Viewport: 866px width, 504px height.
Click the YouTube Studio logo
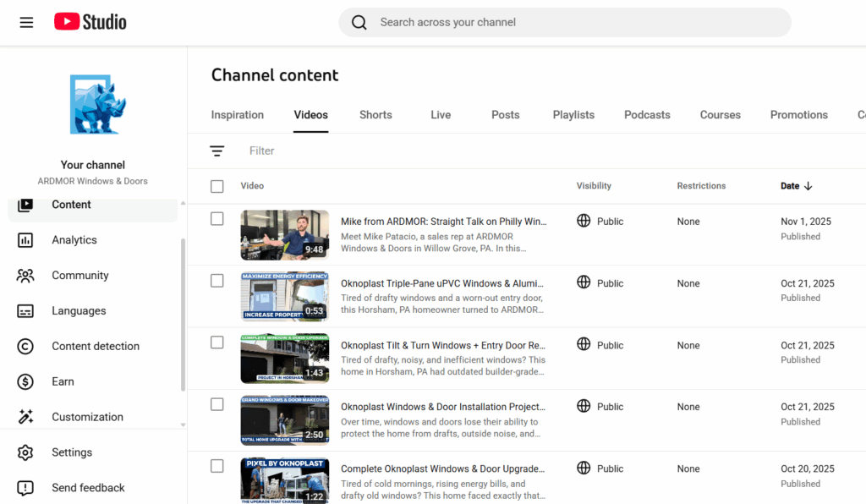90,22
